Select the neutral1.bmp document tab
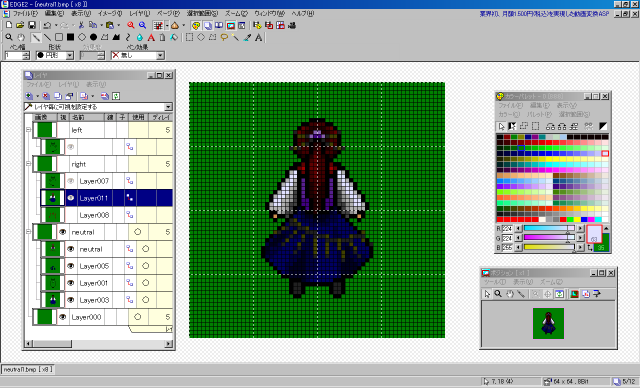 [x=27, y=369]
